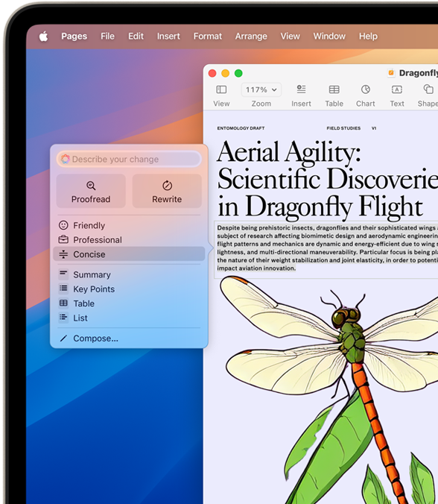
Task: Open the 117% Zoom dropdown
Action: [261, 89]
